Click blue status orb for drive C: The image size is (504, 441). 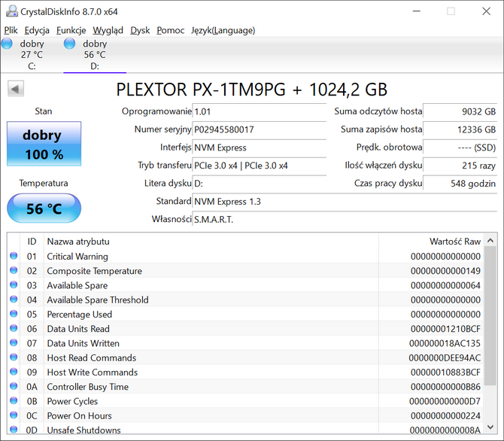[7, 44]
